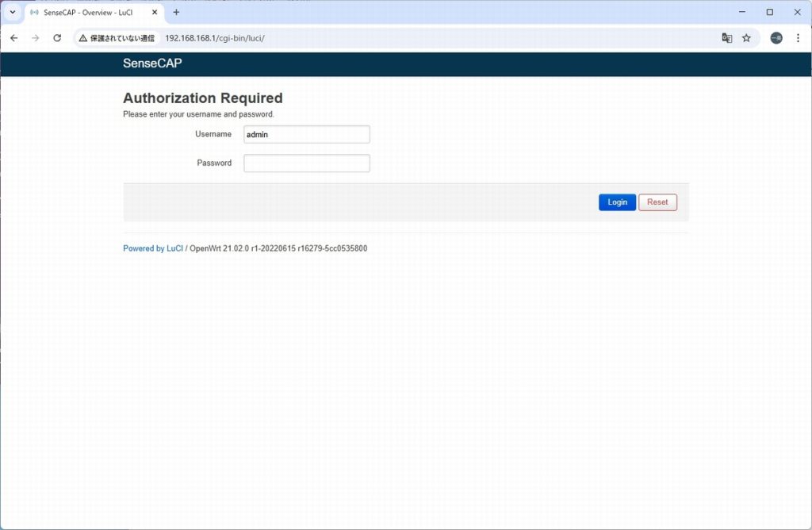Minimize the Chrome window
The image size is (812, 530).
tap(741, 13)
